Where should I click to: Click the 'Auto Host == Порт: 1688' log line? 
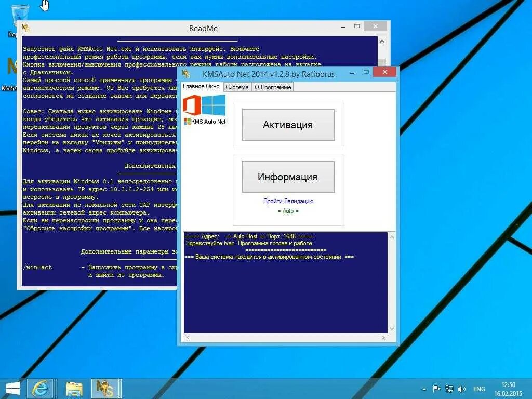(249, 236)
